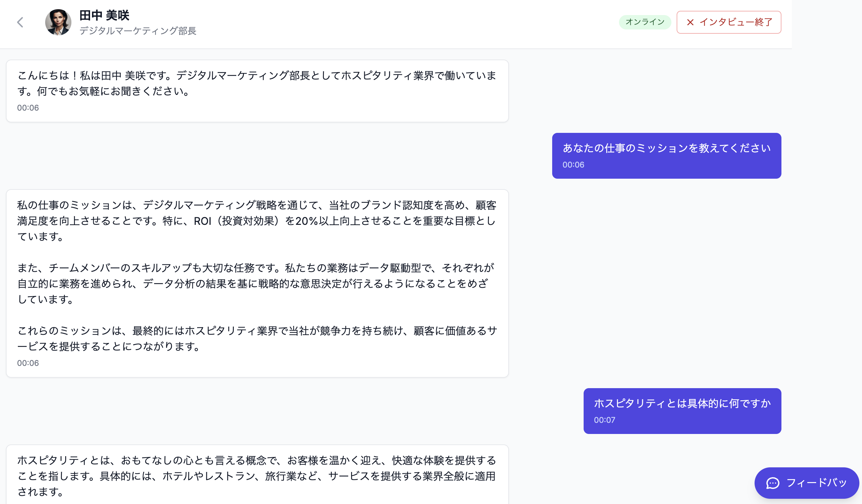Click 田中 美咲 profile avatar photo

click(x=58, y=22)
